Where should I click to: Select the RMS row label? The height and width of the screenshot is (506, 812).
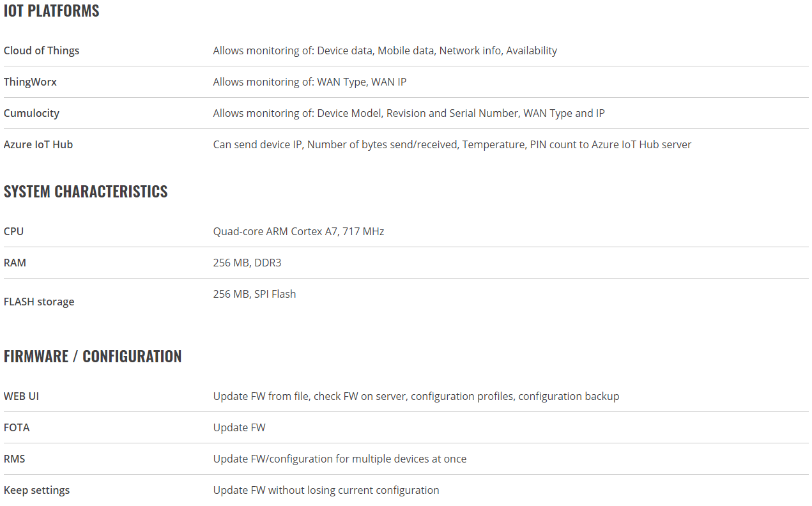point(14,459)
